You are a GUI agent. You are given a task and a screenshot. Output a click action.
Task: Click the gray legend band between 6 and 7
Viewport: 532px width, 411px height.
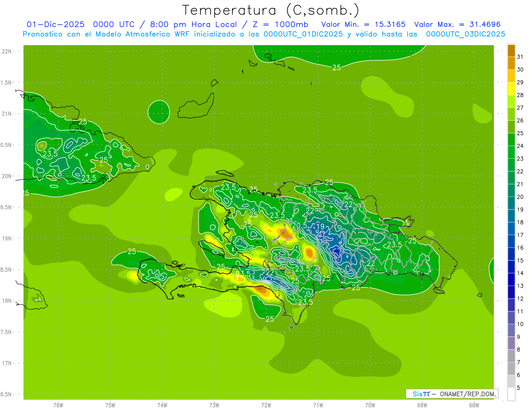511,369
